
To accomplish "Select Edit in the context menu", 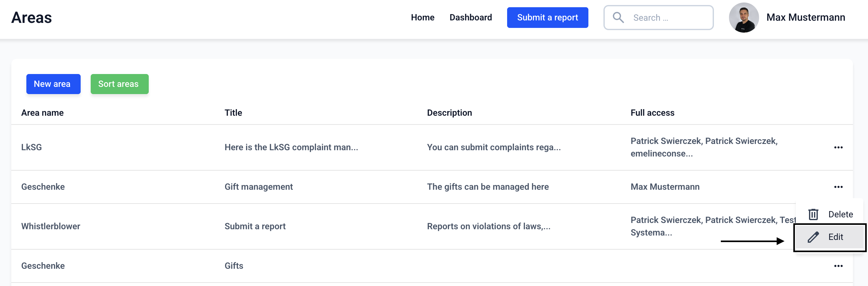I will [835, 237].
